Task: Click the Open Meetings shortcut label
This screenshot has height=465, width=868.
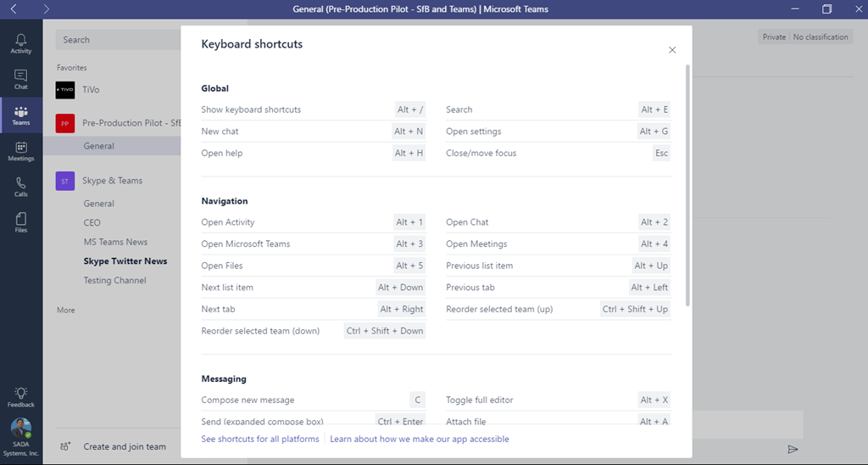Action: point(476,244)
